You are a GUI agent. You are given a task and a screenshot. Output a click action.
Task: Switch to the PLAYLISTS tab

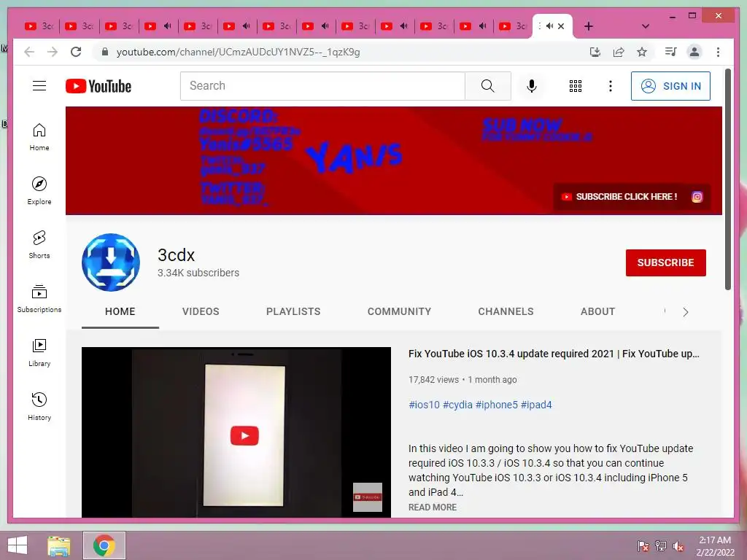[x=293, y=311]
